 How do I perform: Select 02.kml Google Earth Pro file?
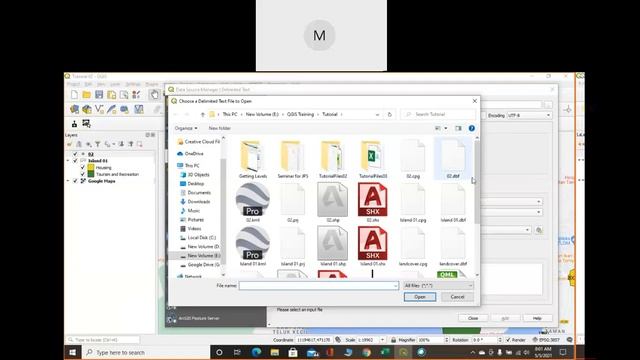point(253,202)
